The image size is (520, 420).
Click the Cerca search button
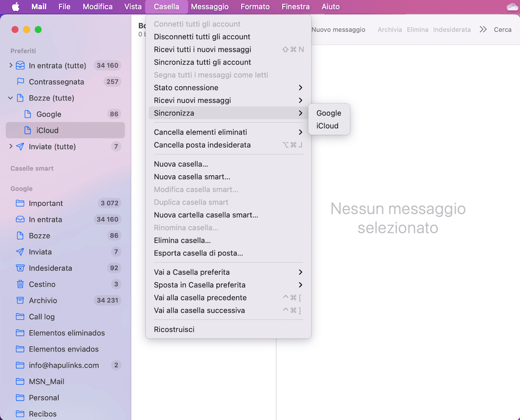click(502, 30)
